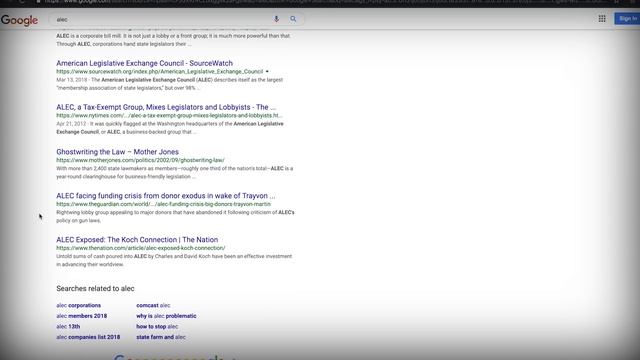Click the theguardian.com green URL
The height and width of the screenshot is (360, 640).
tap(164, 204)
